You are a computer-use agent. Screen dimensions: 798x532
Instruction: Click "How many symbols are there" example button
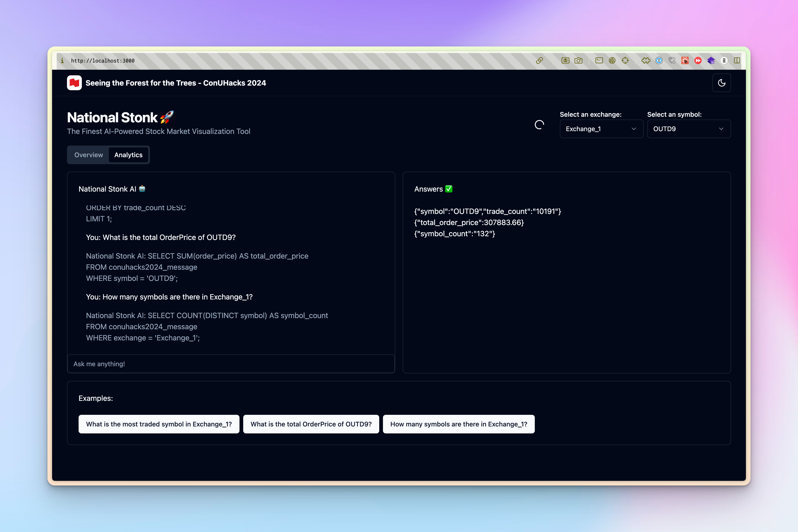458,424
